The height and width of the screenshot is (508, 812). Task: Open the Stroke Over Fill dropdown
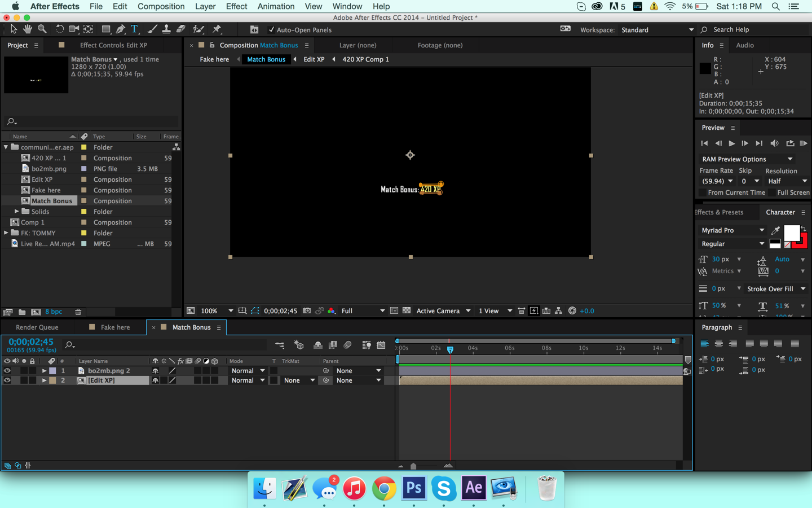pyautogui.click(x=776, y=289)
